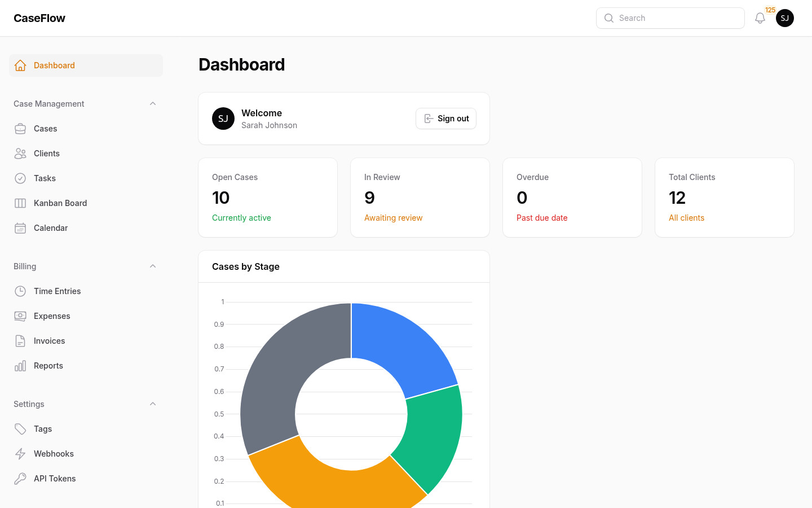Collapse the Case Management section
Image resolution: width=812 pixels, height=508 pixels.
click(152, 103)
